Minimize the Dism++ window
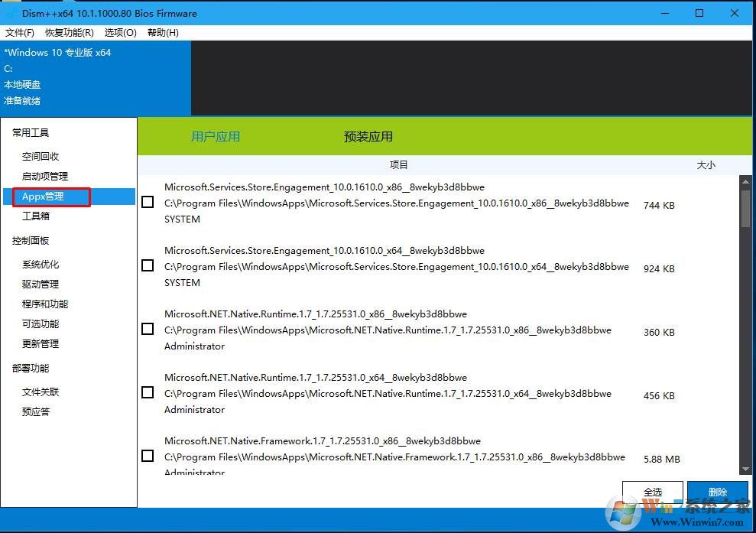Image resolution: width=756 pixels, height=533 pixels. [665, 13]
